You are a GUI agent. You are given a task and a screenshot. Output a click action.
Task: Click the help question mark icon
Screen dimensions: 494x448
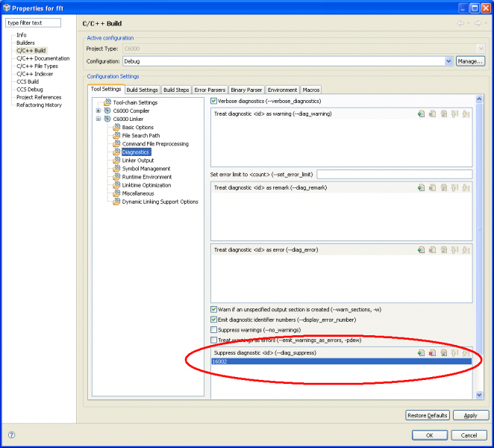coord(11,435)
